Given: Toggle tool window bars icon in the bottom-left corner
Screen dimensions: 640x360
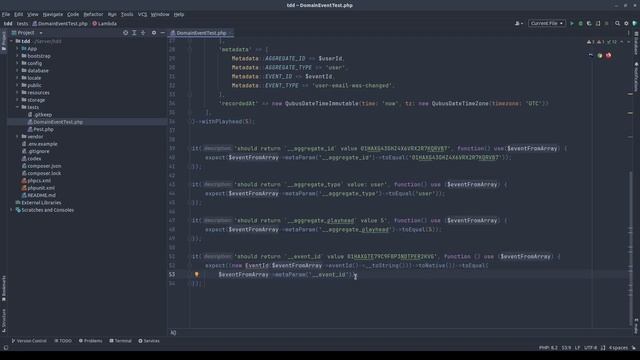Looking at the screenshot, I should 6,348.
